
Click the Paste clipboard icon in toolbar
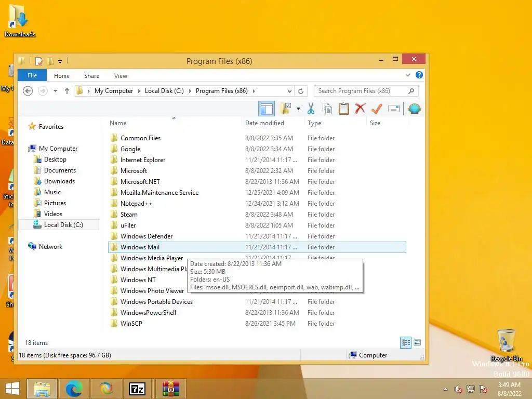(x=344, y=109)
